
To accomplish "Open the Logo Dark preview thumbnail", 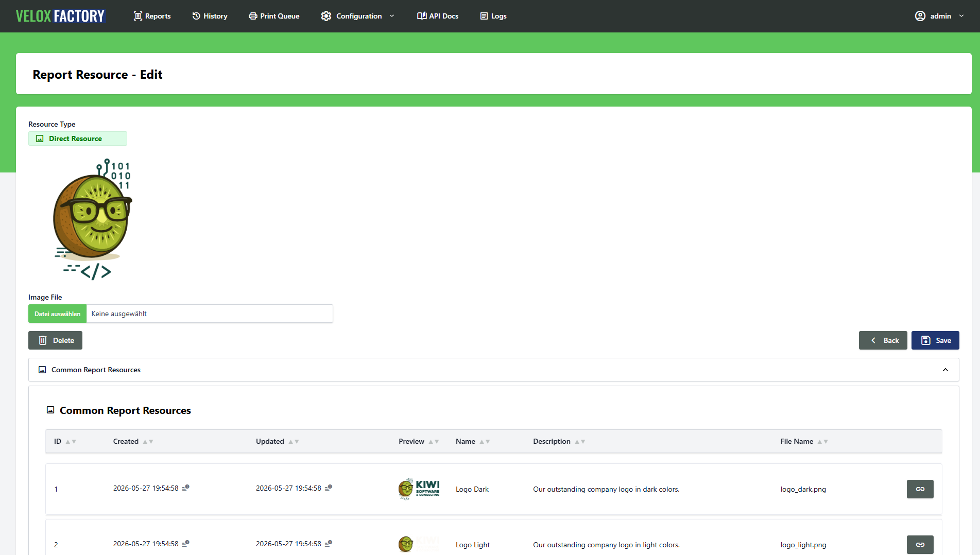I will tap(419, 489).
